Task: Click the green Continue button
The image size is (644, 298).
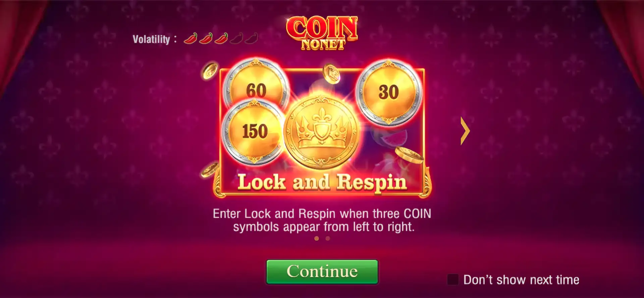Action: [322, 271]
